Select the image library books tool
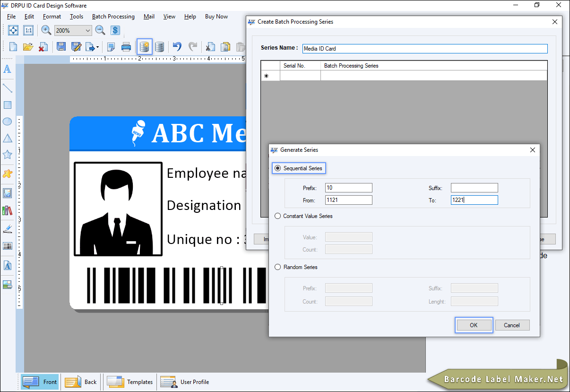 8,210
